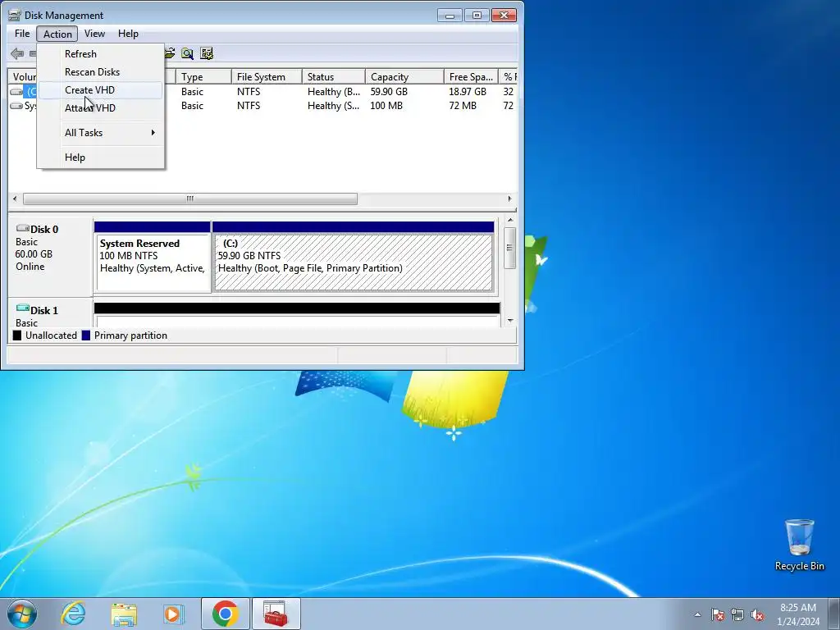Sort by Status column header
Screen dimensions: 840x630
[333, 76]
